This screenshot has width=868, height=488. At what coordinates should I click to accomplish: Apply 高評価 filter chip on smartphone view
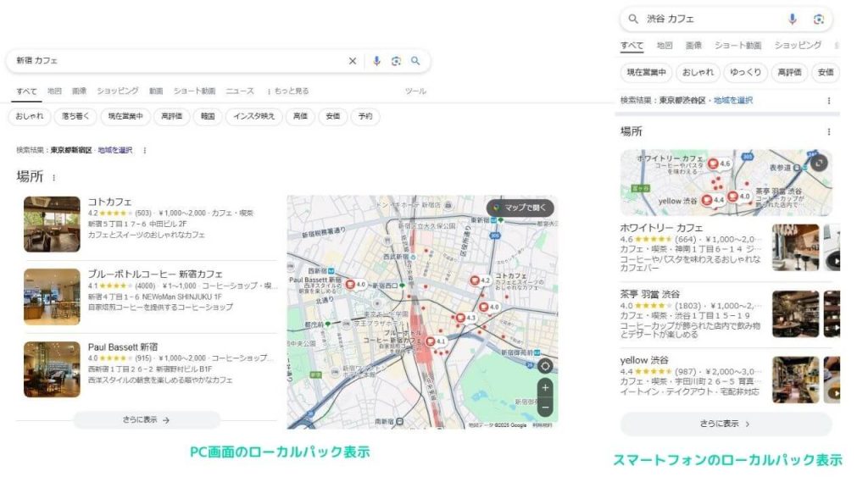789,73
